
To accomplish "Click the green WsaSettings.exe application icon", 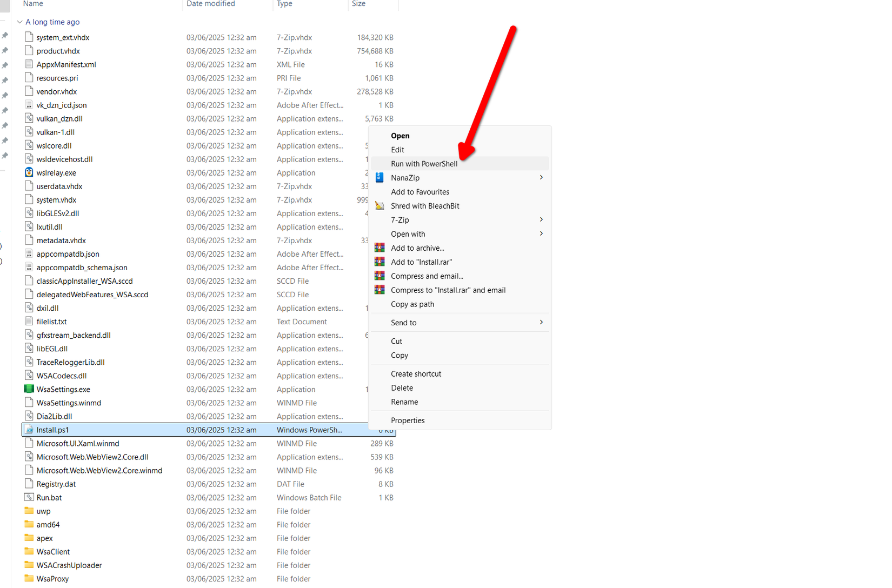I will click(29, 389).
